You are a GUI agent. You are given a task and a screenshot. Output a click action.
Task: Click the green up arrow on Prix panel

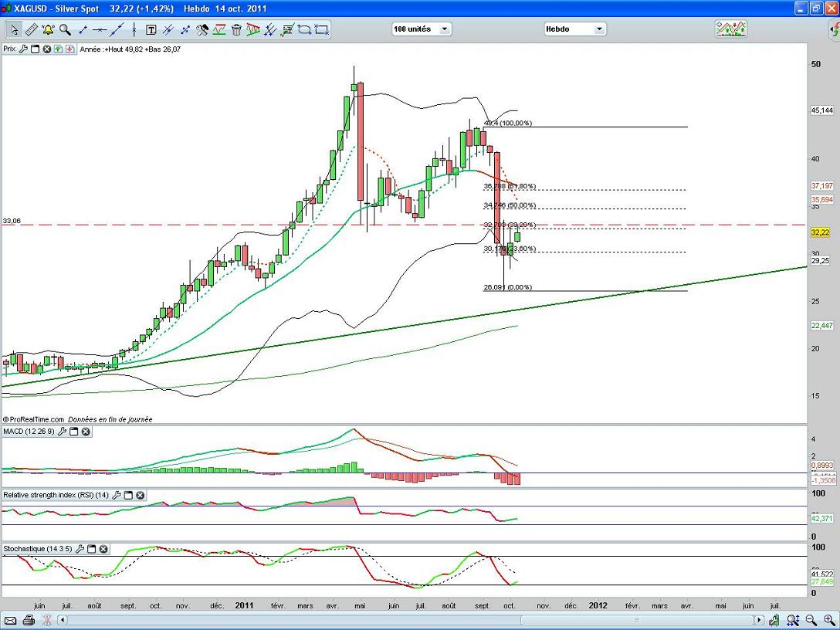(x=59, y=49)
